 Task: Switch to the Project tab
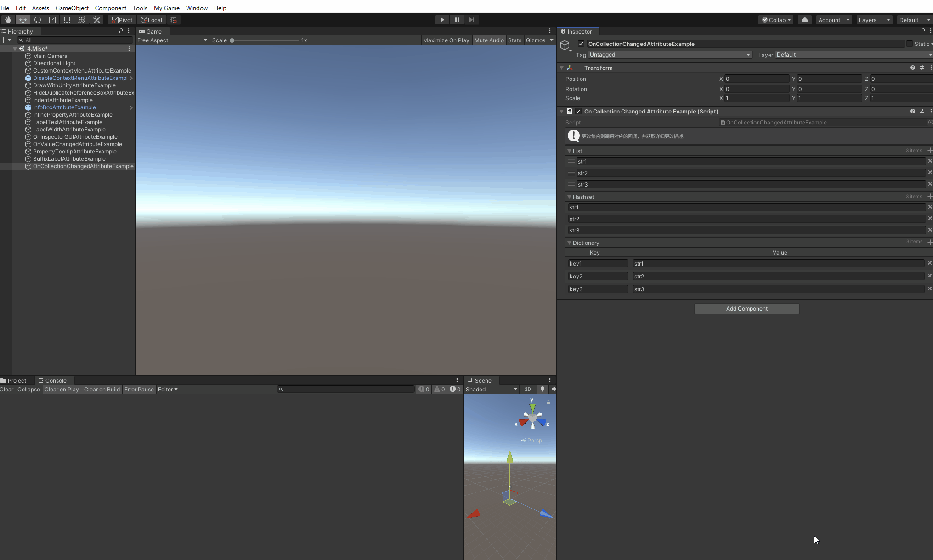point(14,380)
